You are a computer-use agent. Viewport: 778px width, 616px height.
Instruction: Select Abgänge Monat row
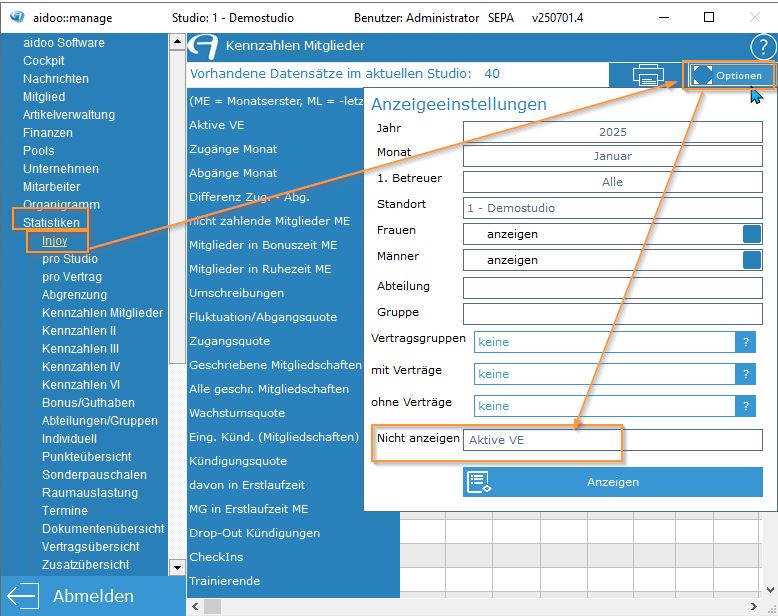click(233, 173)
